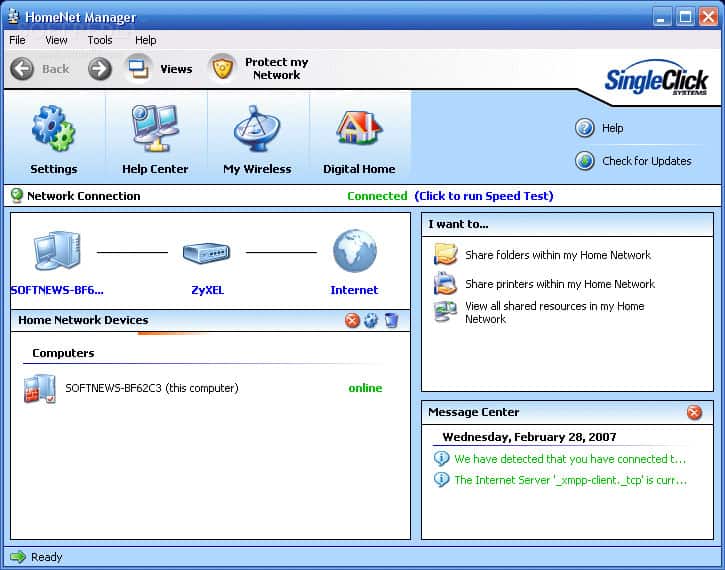This screenshot has width=725, height=570.
Task: Go forward with the forward arrow button
Action: [x=100, y=69]
